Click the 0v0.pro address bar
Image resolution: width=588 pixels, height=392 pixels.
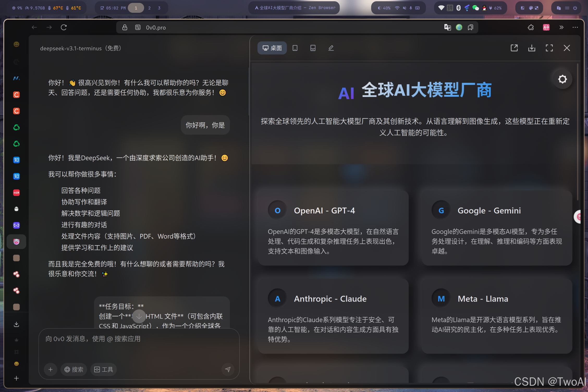click(297, 27)
